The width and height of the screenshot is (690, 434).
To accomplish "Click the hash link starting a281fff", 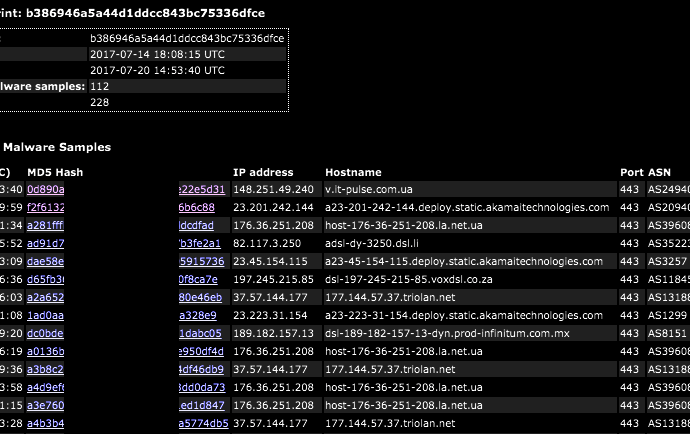I will tap(45, 225).
